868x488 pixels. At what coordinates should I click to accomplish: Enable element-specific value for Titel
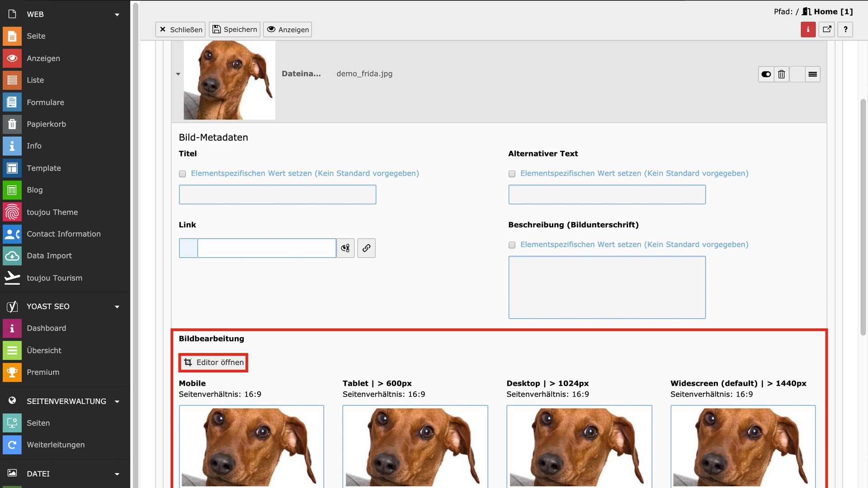tap(183, 174)
